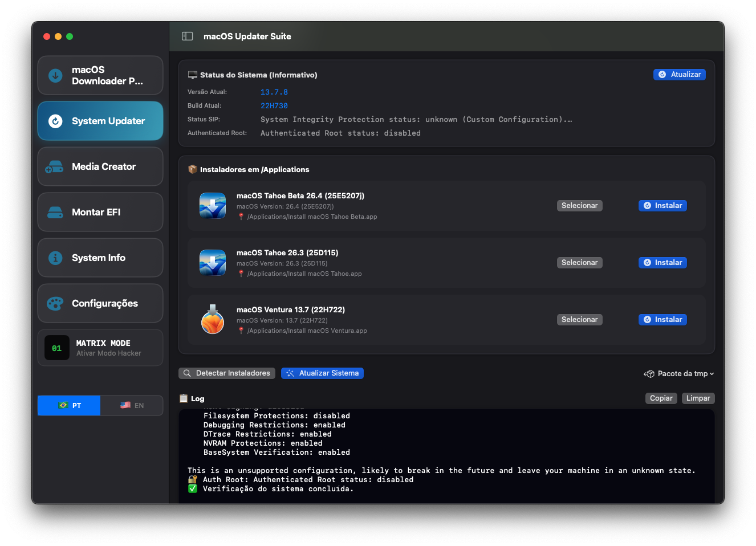Click the macOS Downloader download icon
Screen dimensions: 756x546
(x=54, y=75)
